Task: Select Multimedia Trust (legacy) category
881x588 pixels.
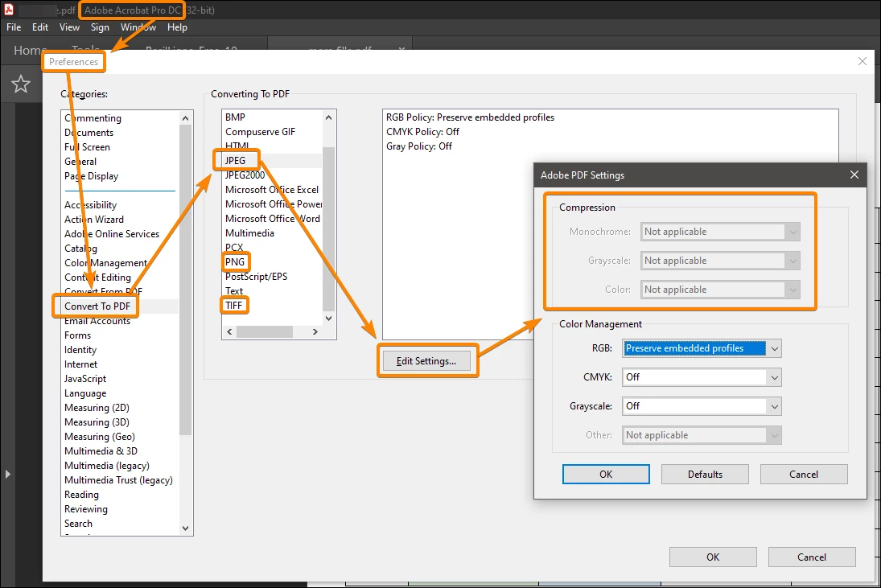Action: [118, 480]
